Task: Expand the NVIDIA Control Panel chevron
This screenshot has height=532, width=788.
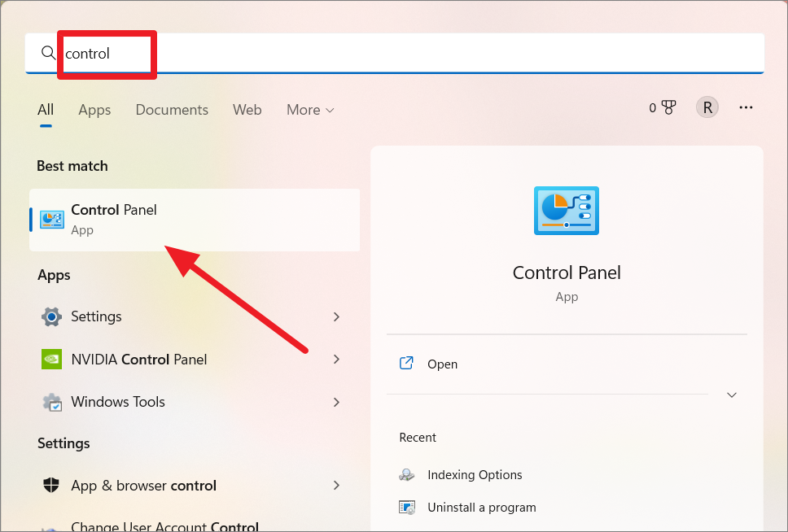Action: coord(336,360)
